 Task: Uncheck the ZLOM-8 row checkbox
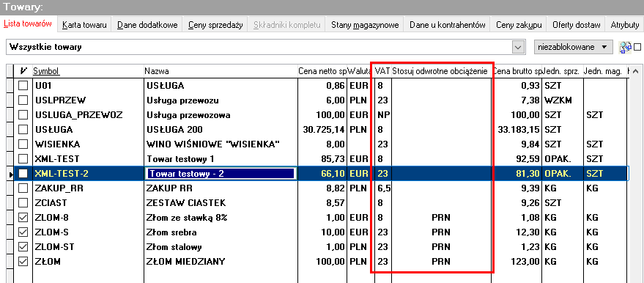coord(23,218)
